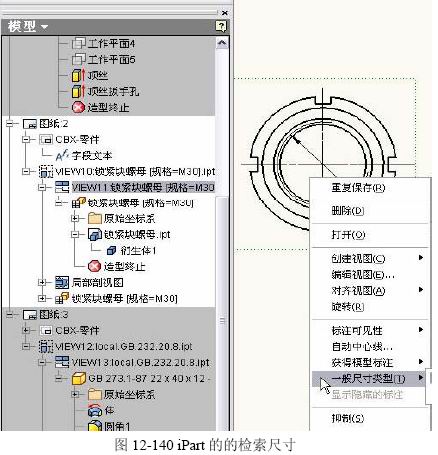438x455 pixels.
Task: Click the 圆角1 fillet feature icon
Action: 95,426
